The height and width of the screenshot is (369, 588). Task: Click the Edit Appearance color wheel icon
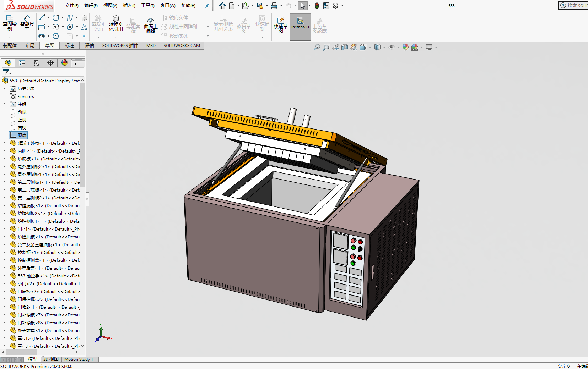click(405, 47)
